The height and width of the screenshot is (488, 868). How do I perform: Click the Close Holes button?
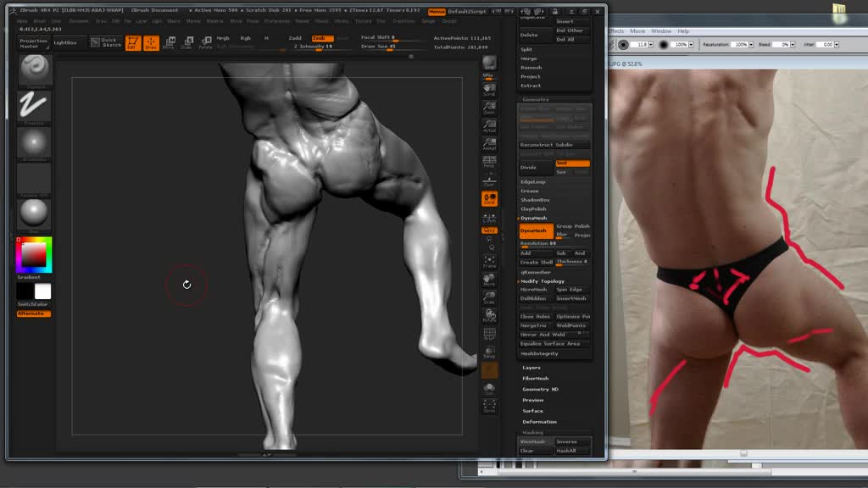[536, 317]
